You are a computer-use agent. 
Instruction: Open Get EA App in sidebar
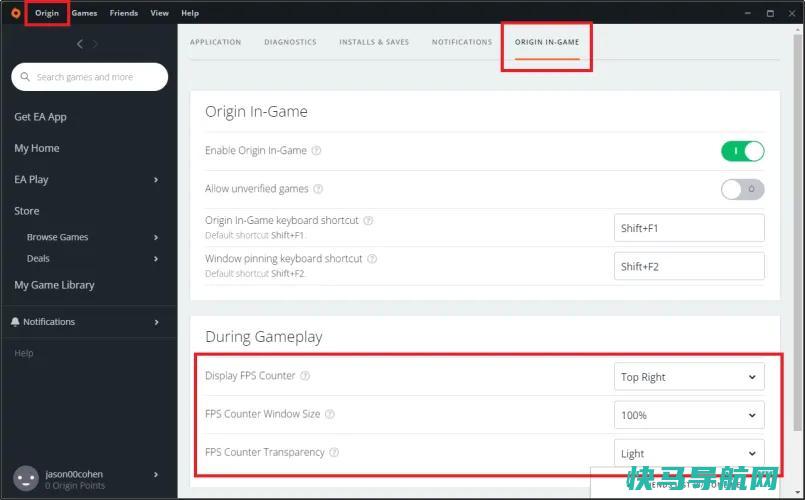(x=41, y=117)
